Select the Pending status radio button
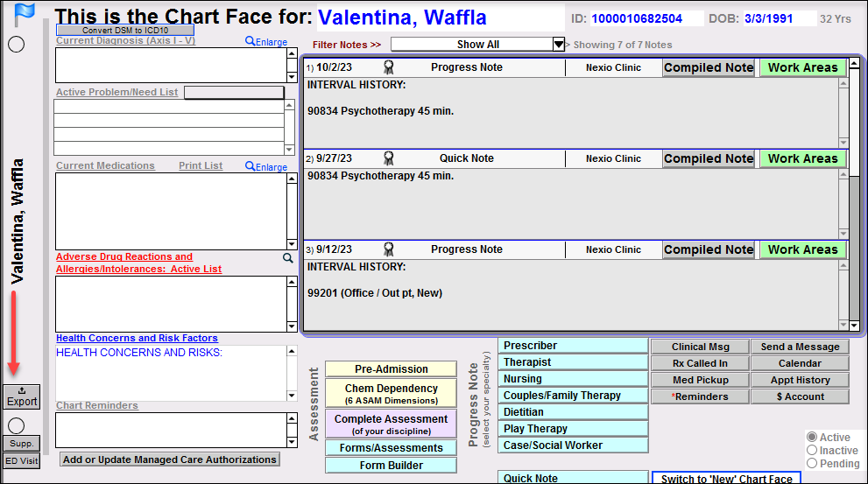This screenshot has height=484, width=868. (x=812, y=463)
